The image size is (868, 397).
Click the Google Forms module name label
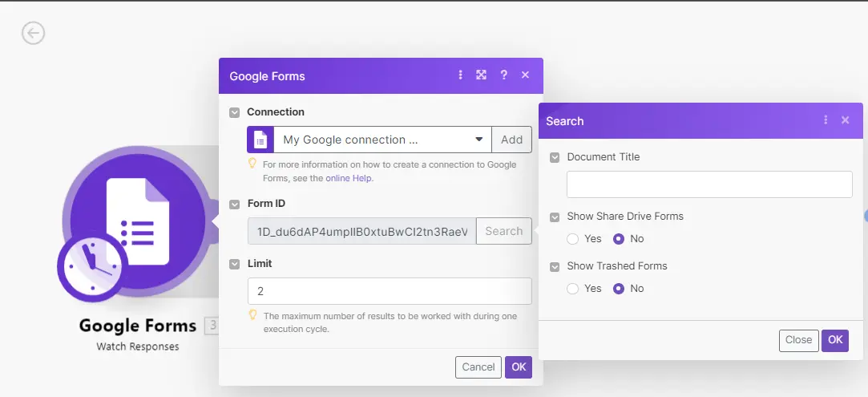point(138,326)
